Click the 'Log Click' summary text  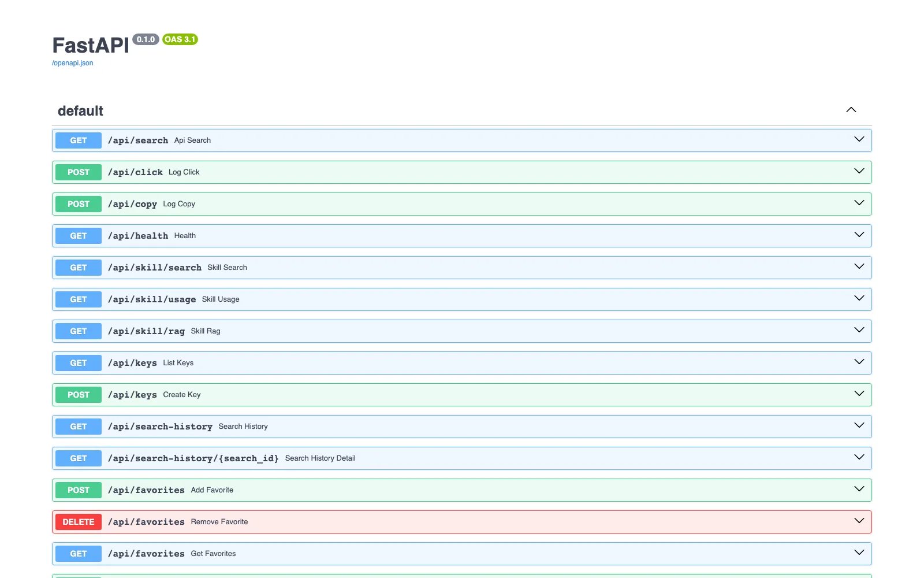click(x=184, y=172)
